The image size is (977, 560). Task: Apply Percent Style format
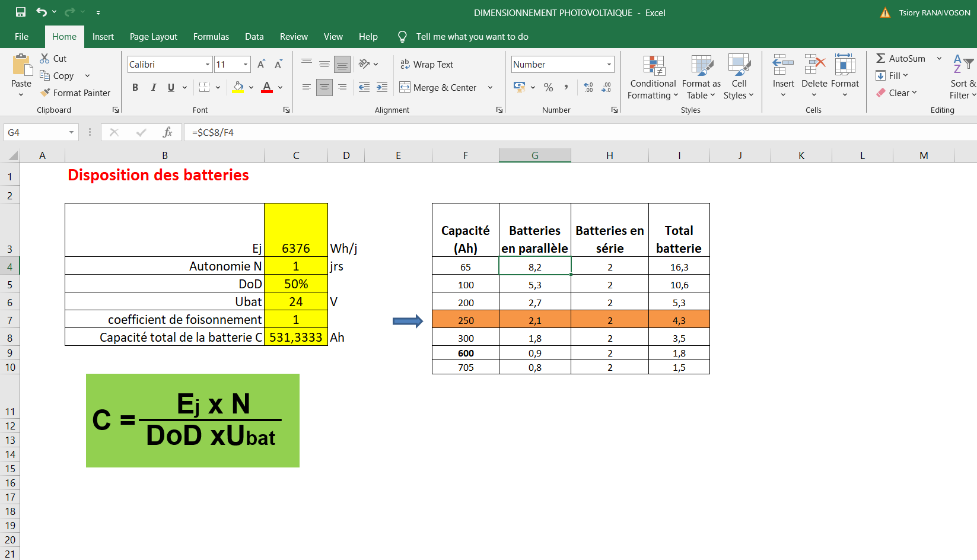(x=549, y=87)
